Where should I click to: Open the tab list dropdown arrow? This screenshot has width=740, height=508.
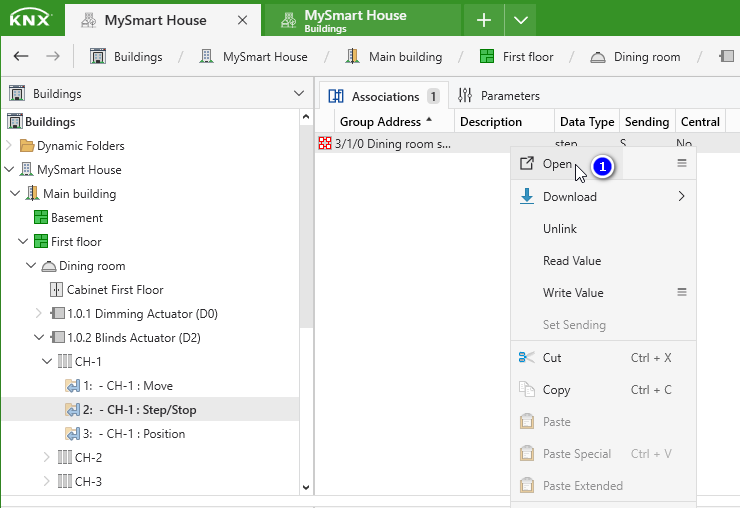coord(521,20)
